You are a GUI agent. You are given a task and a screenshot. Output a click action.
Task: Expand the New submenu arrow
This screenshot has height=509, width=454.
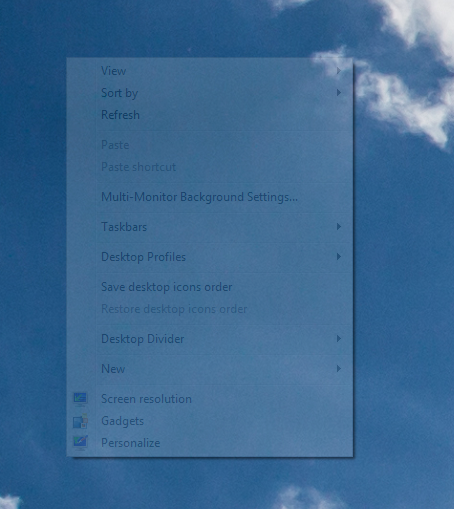(339, 369)
